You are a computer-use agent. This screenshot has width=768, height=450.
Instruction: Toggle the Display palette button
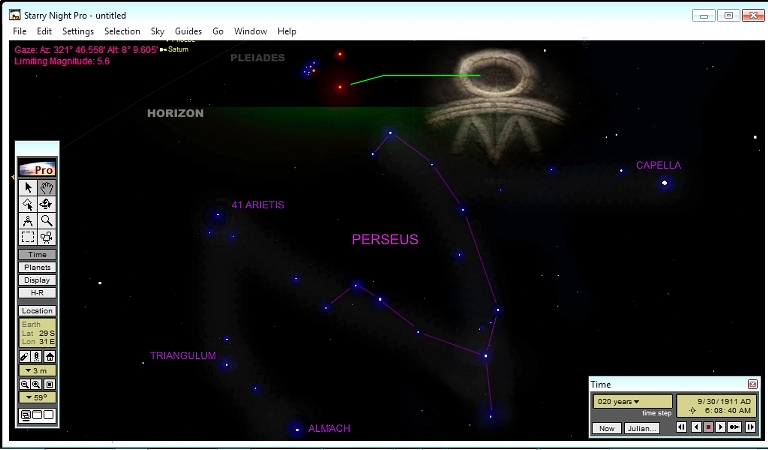pos(37,280)
